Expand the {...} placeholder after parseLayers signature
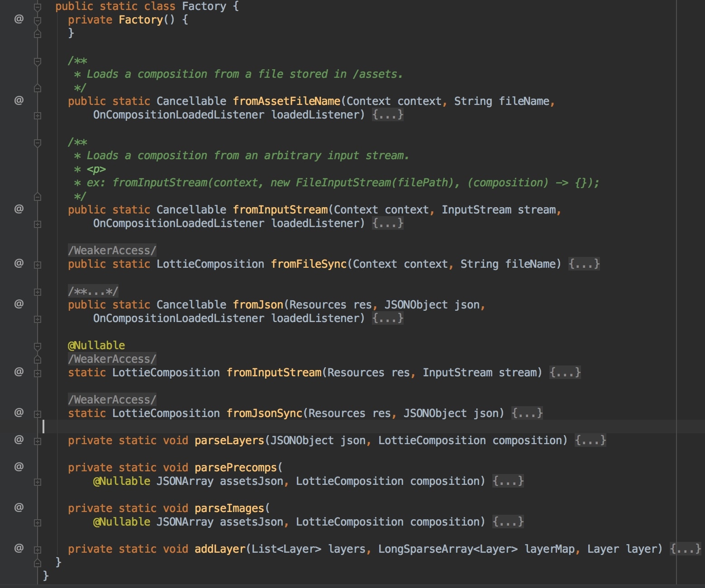This screenshot has height=588, width=705. click(x=591, y=441)
